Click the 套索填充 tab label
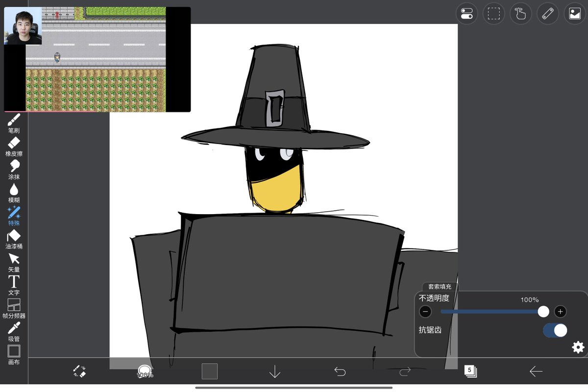Screen dimensions: 588x392 click(440, 287)
